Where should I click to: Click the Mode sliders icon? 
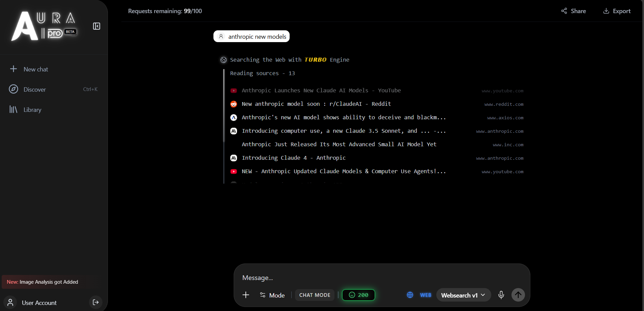coord(263,295)
